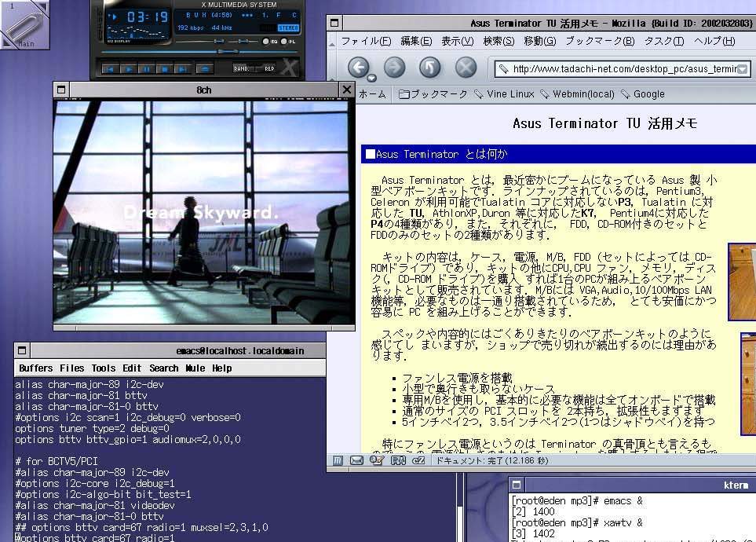Viewport: 756px width, 542px height.
Task: Click the XMMS Eject/open file button
Action: coord(205,69)
